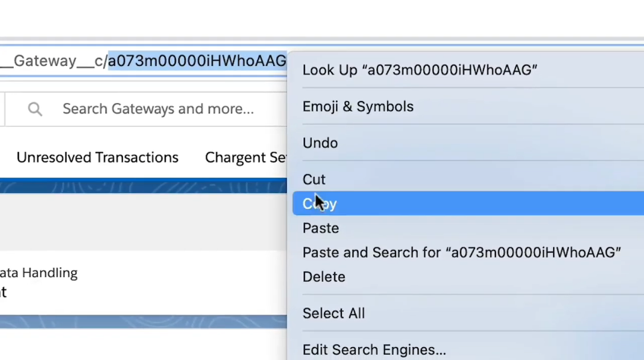Image resolution: width=644 pixels, height=360 pixels.
Task: Click the Data Handling field label
Action: 39,273
